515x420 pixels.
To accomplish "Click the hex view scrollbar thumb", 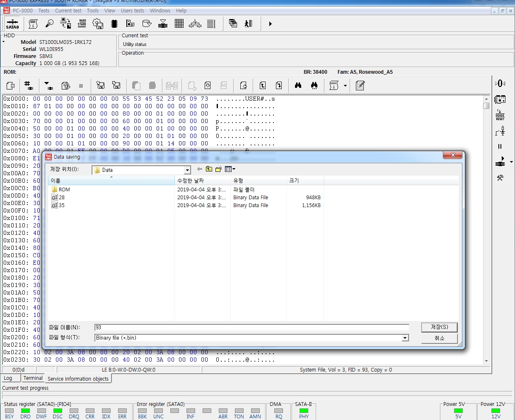I will [x=486, y=106].
